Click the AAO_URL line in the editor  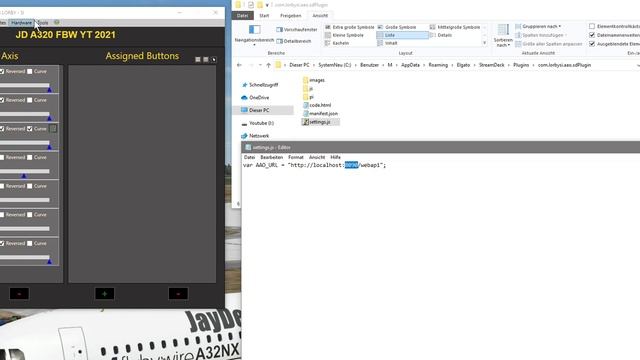pos(314,165)
